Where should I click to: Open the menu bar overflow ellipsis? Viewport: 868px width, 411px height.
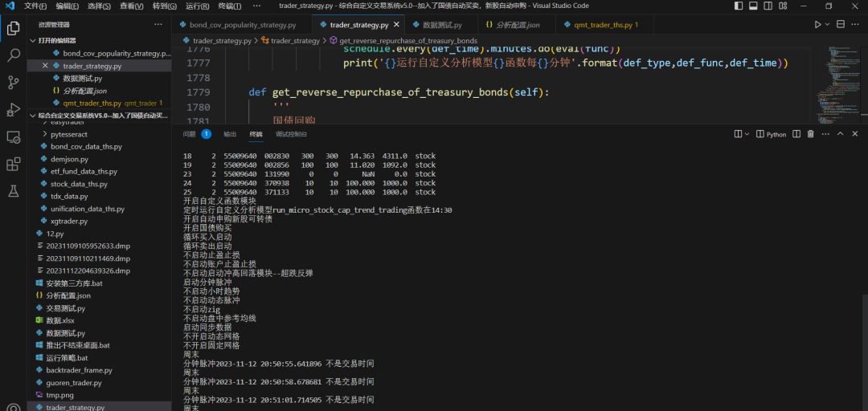tap(256, 6)
